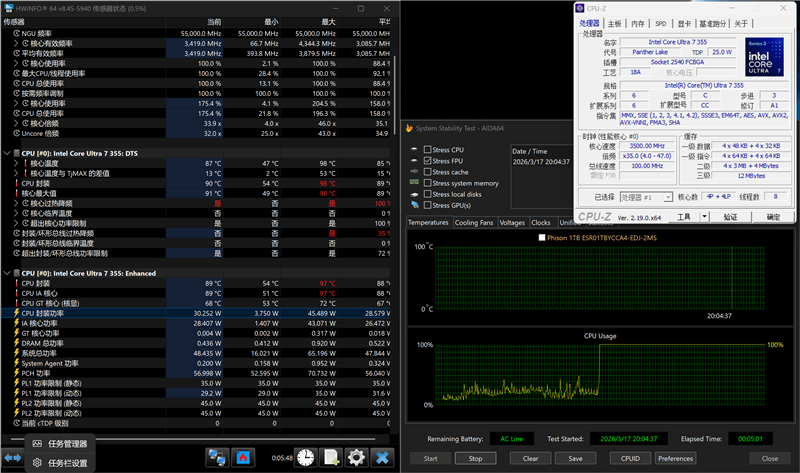The height and width of the screenshot is (473, 800).
Task: Click the blue left-right arrows icon
Action: (x=13, y=457)
